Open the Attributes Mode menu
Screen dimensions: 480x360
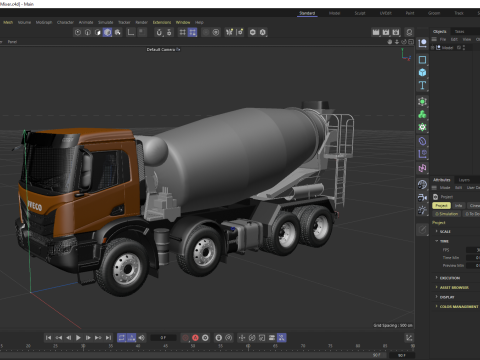click(445, 188)
